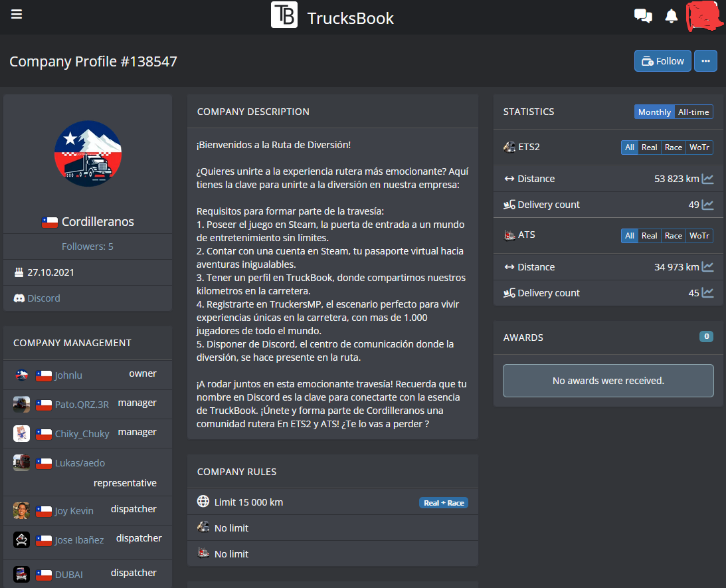Viewport: 726px width, 588px height.
Task: Click the Chile flag beside Cordilleranos
Action: tap(50, 222)
